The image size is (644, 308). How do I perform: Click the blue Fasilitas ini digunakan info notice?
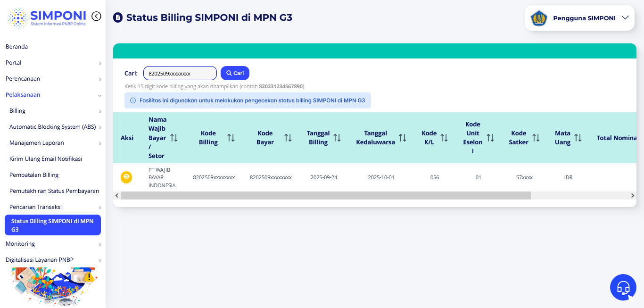point(248,100)
